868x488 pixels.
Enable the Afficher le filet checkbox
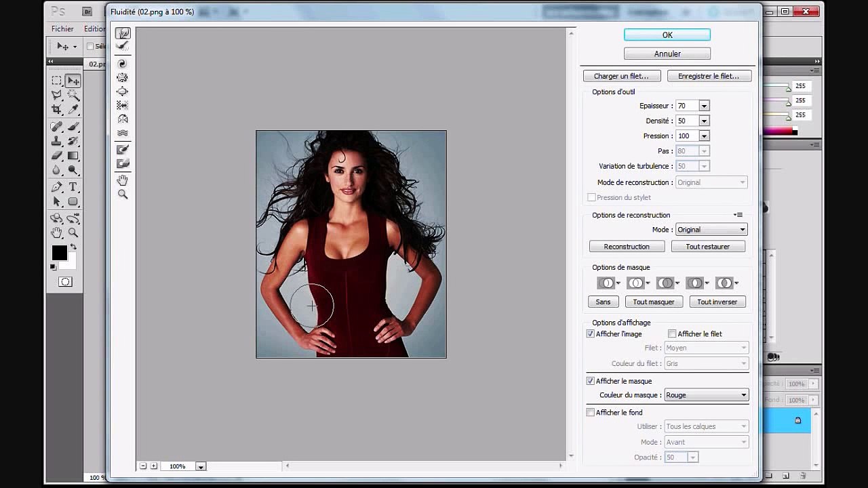point(672,333)
